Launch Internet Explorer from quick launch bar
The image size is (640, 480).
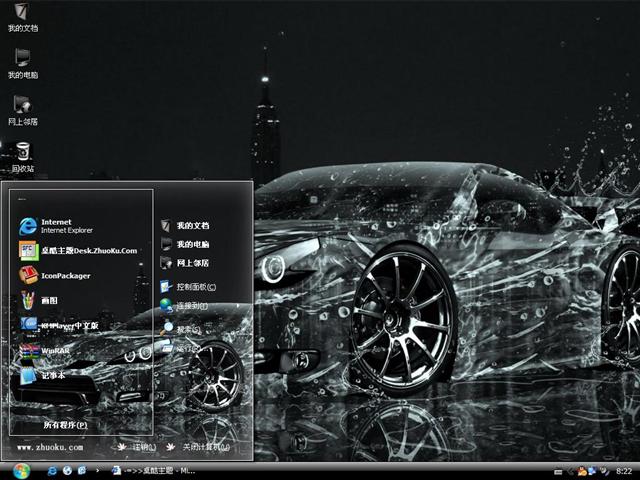click(x=52, y=471)
